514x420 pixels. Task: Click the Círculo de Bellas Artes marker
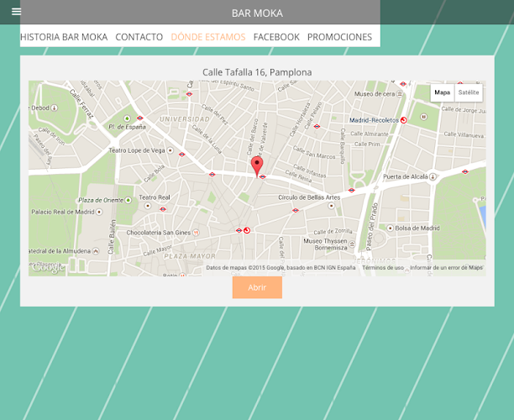tap(332, 206)
